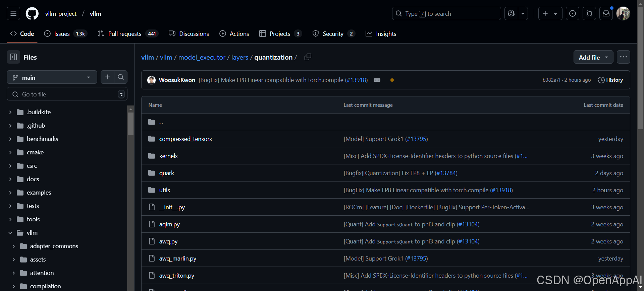Screen dimensions: 644x291
Task: Expand csrc folder chevron
Action: (10, 166)
